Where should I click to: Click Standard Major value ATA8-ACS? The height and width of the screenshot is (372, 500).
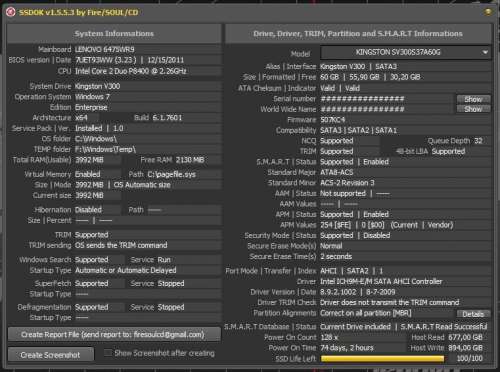pyautogui.click(x=337, y=172)
